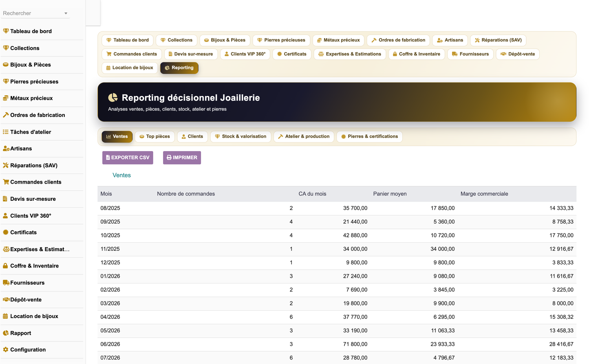Open Commandes clients cart icon in the sidebar
The width and height of the screenshot is (589, 364).
[x=6, y=182]
